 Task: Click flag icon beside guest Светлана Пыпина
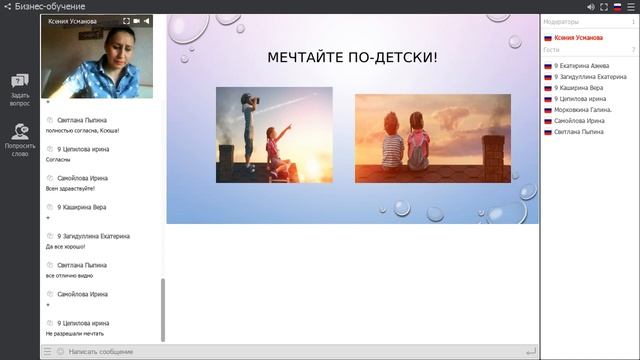coord(548,132)
